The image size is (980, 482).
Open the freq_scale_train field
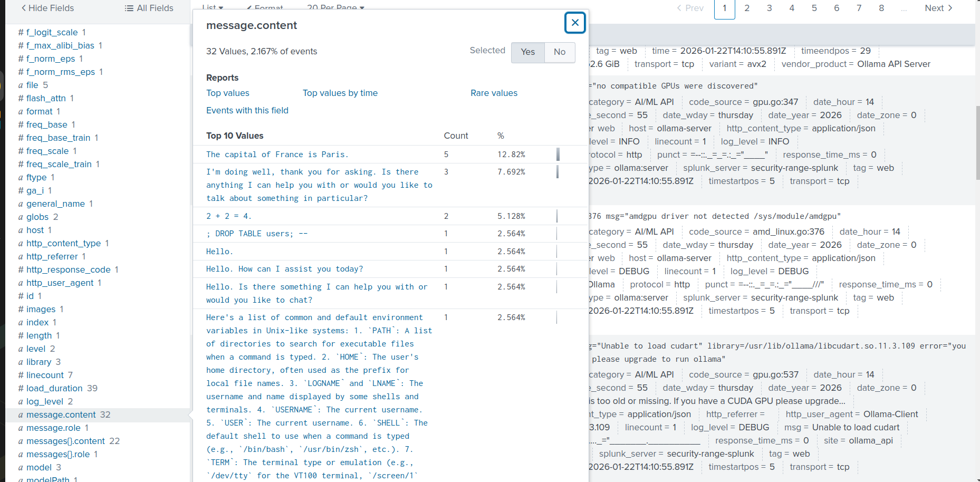tap(59, 164)
